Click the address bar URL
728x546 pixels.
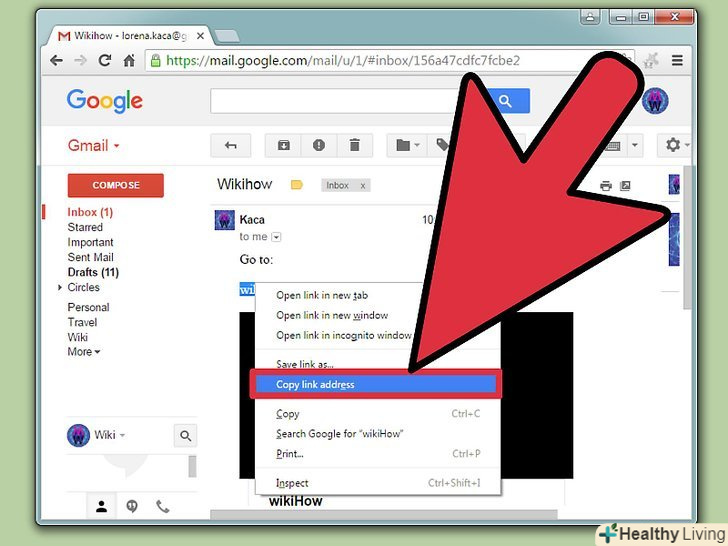(x=343, y=61)
